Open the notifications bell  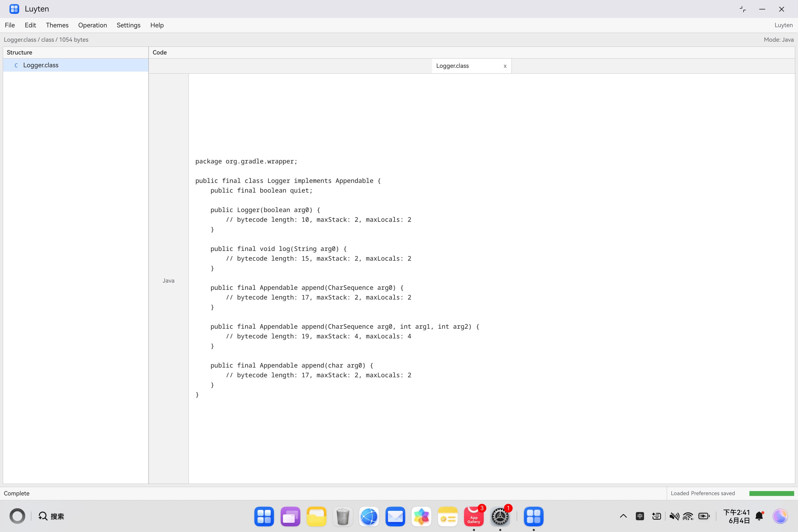[760, 516]
